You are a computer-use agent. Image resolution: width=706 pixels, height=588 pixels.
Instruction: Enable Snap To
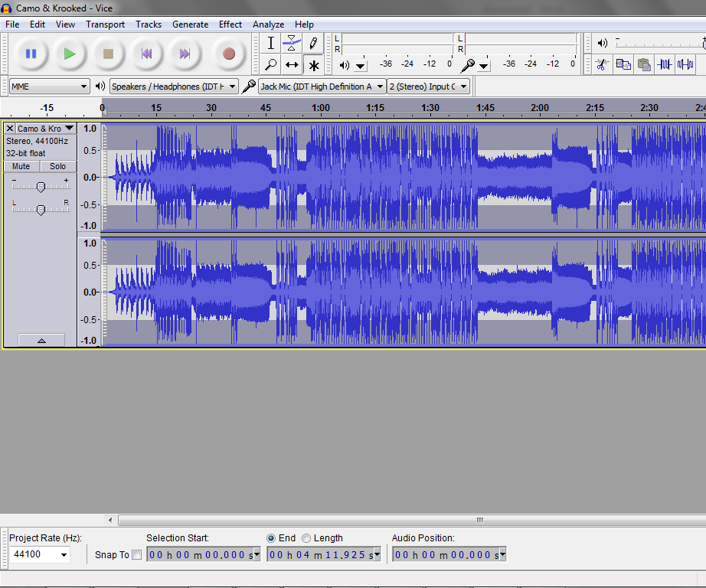(138, 554)
